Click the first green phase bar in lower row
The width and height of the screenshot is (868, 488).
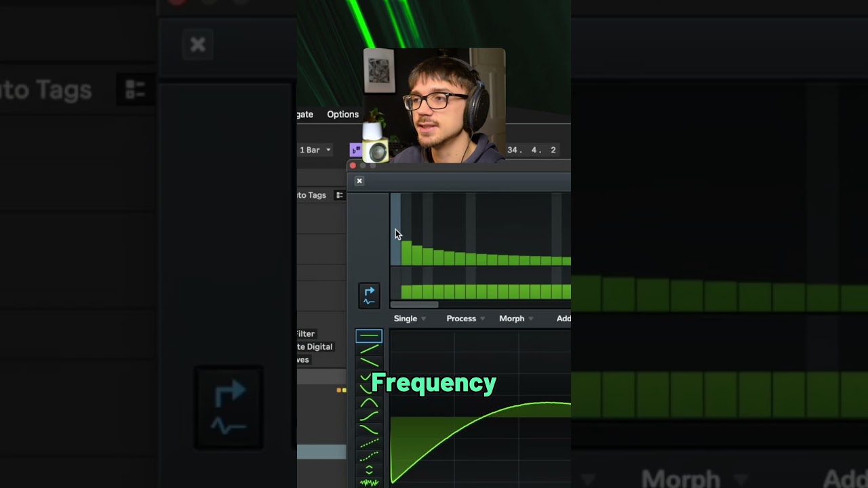(x=406, y=292)
